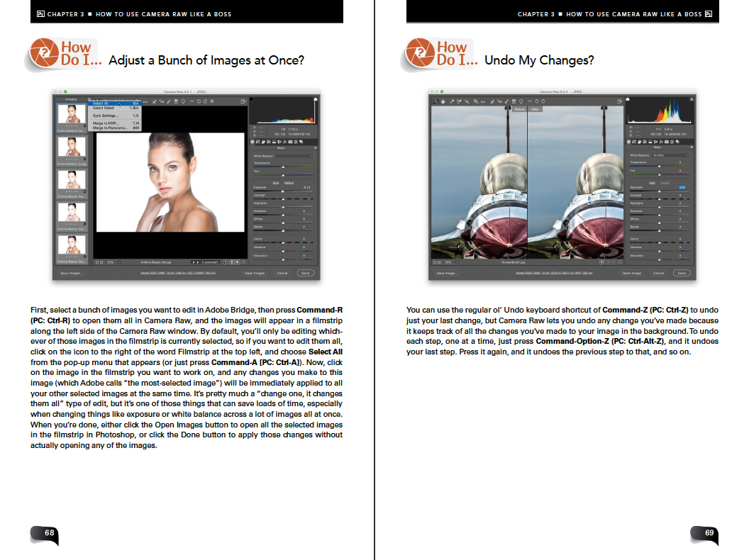Rotate the jet image counterclockwise
The width and height of the screenshot is (749, 560).
click(536, 101)
